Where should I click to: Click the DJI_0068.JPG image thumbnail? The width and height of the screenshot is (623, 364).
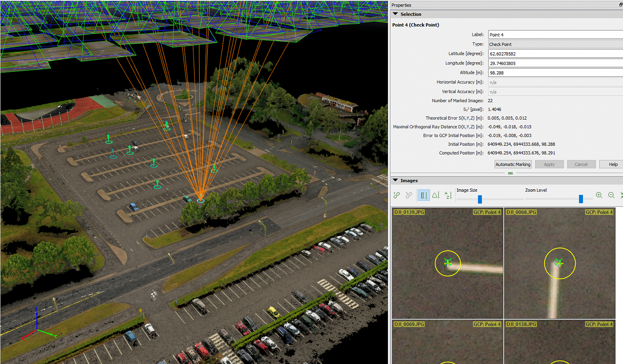tap(559, 264)
